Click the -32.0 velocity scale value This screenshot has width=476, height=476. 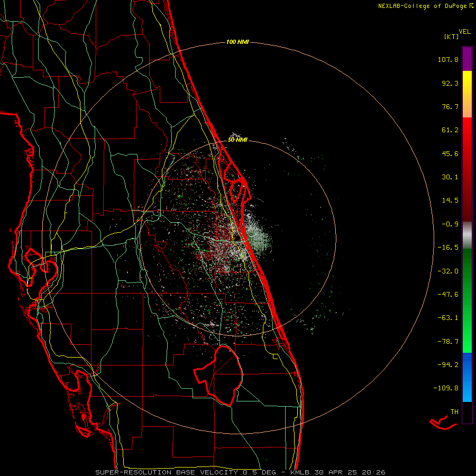pos(448,271)
